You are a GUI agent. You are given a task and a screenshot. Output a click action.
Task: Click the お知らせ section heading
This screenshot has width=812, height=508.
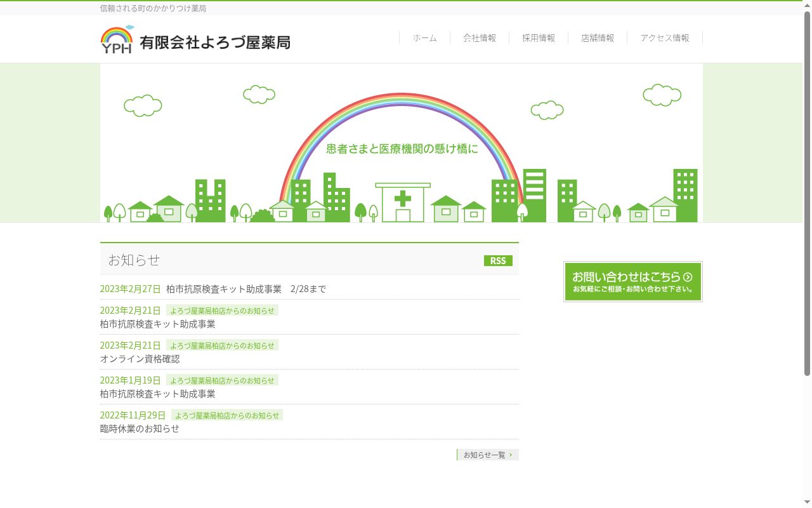tap(134, 260)
